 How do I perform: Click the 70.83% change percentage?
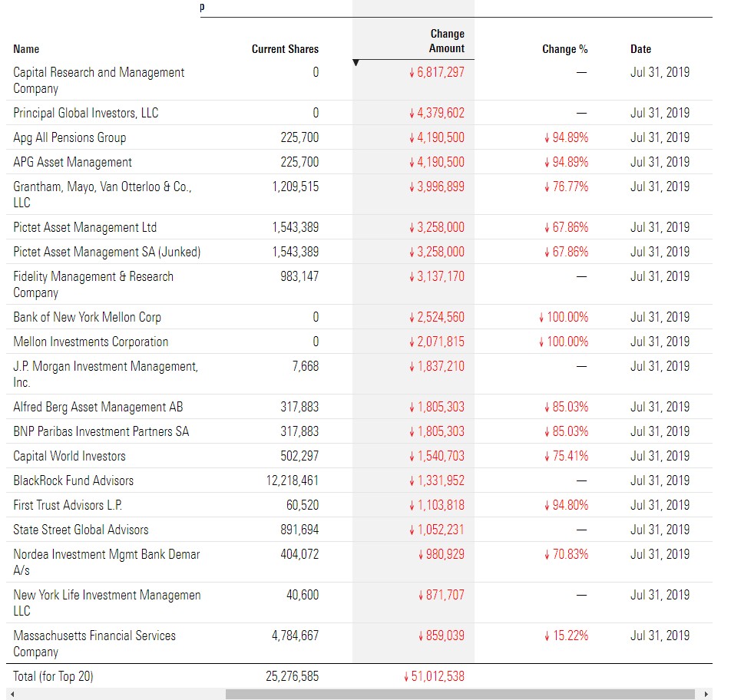click(x=566, y=554)
